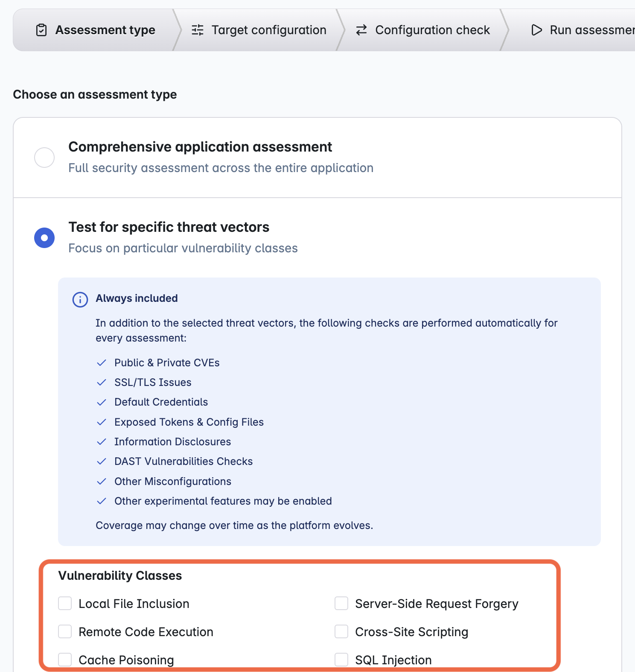Viewport: 635px width, 672px height.
Task: Click the play icon on Run assessment step
Action: (536, 30)
